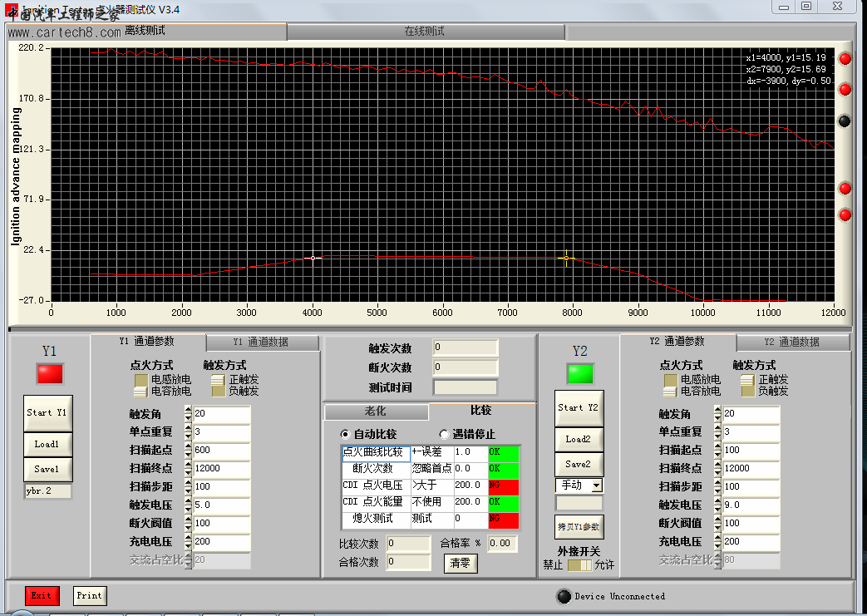867x616 pixels.
Task: Click Y1 充电电压 field showing 200
Action: tap(221, 541)
